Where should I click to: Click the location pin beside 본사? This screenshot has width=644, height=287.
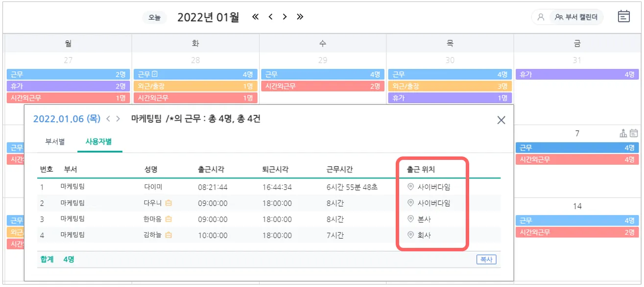point(411,219)
